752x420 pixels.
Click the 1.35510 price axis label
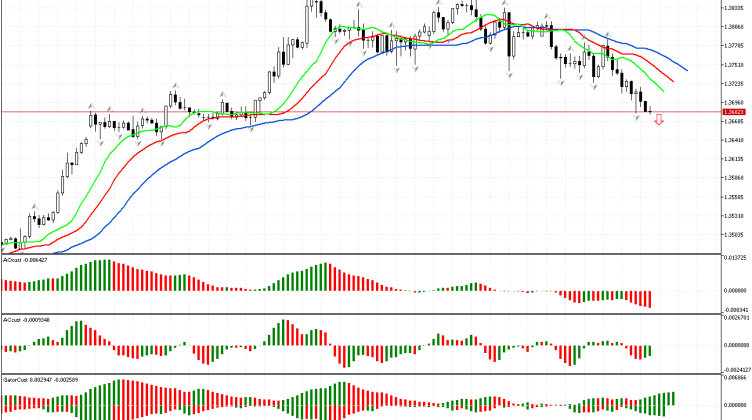pyautogui.click(x=733, y=215)
